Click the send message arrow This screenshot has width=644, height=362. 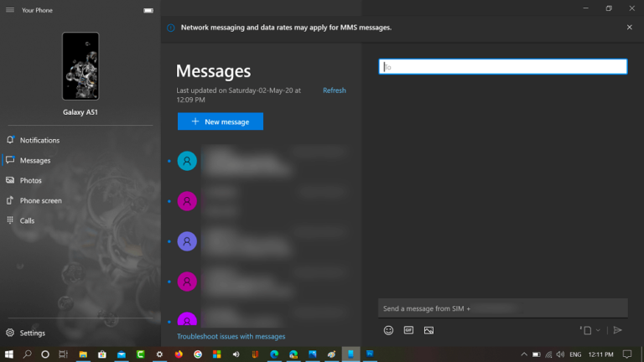pos(618,330)
